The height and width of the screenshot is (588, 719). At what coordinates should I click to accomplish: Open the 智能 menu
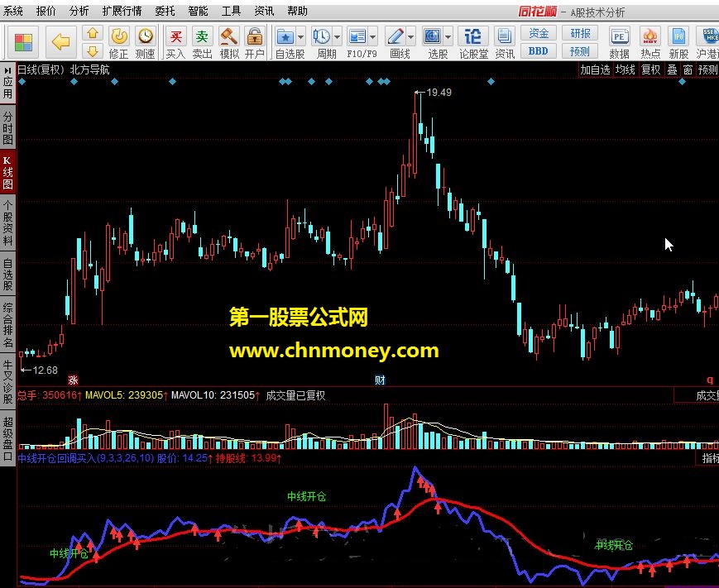point(198,11)
